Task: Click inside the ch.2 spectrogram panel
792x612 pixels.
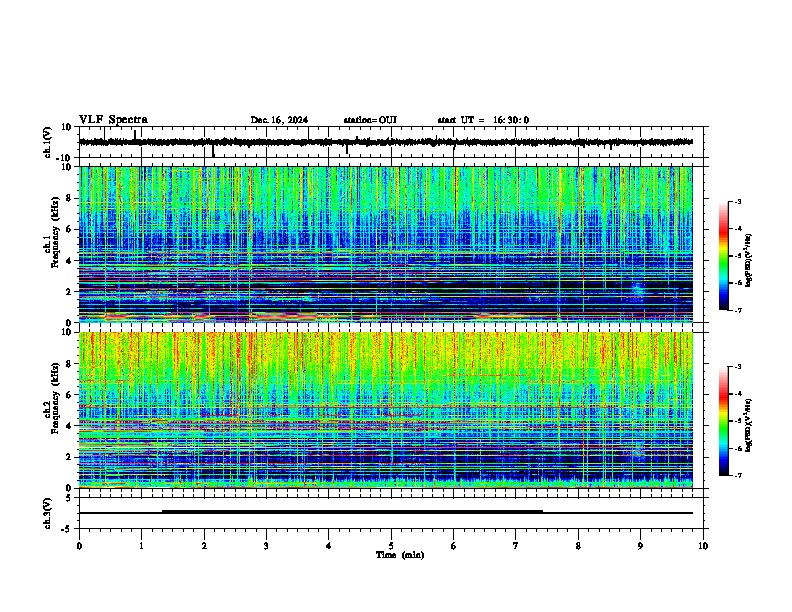Action: pyautogui.click(x=385, y=410)
